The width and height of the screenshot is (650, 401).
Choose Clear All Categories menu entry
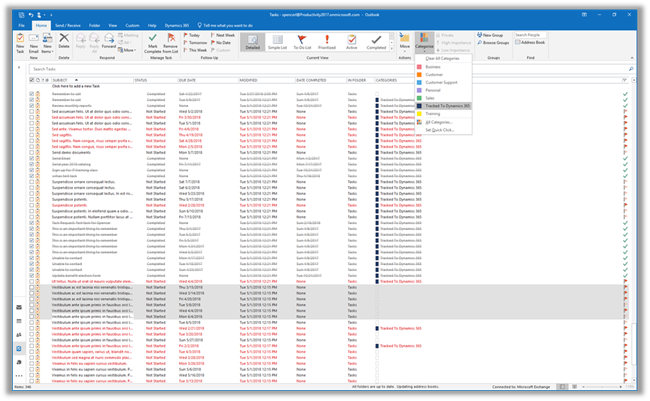pyautogui.click(x=443, y=59)
